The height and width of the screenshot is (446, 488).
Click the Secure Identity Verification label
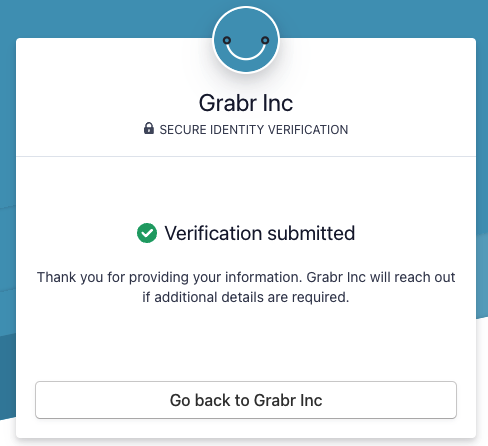tap(254, 129)
